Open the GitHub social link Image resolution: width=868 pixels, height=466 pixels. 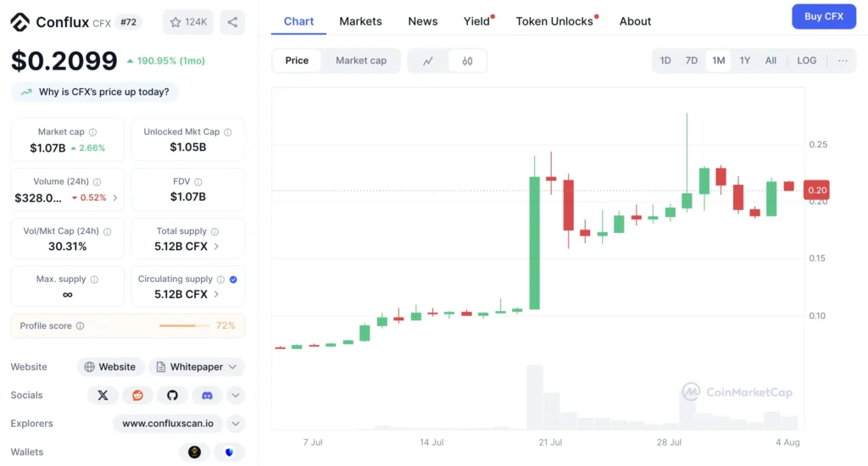172,395
